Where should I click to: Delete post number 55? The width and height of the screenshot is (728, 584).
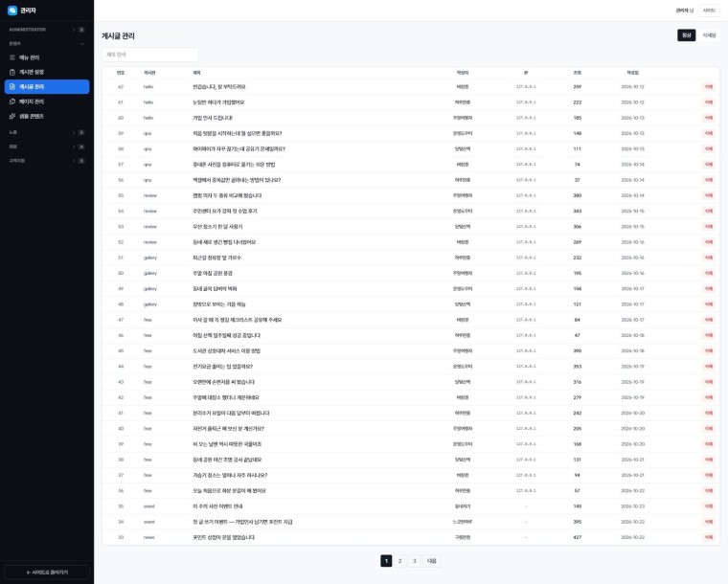(709, 195)
